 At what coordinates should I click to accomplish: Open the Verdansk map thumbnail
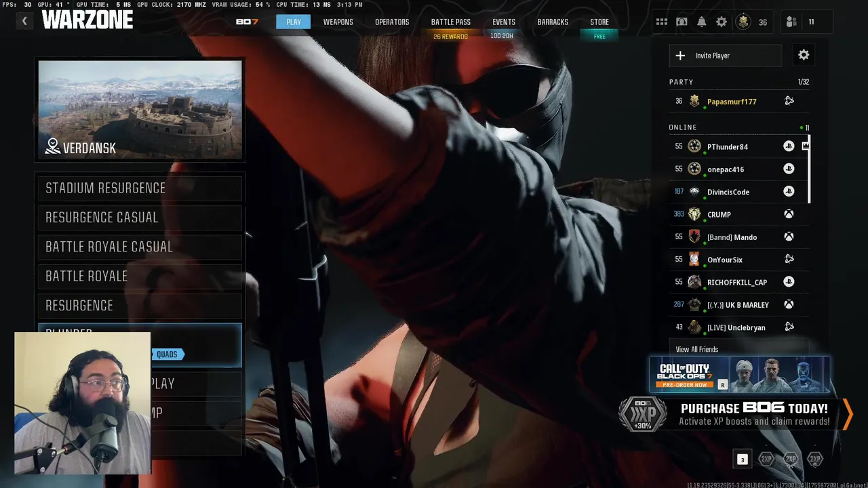click(x=140, y=110)
